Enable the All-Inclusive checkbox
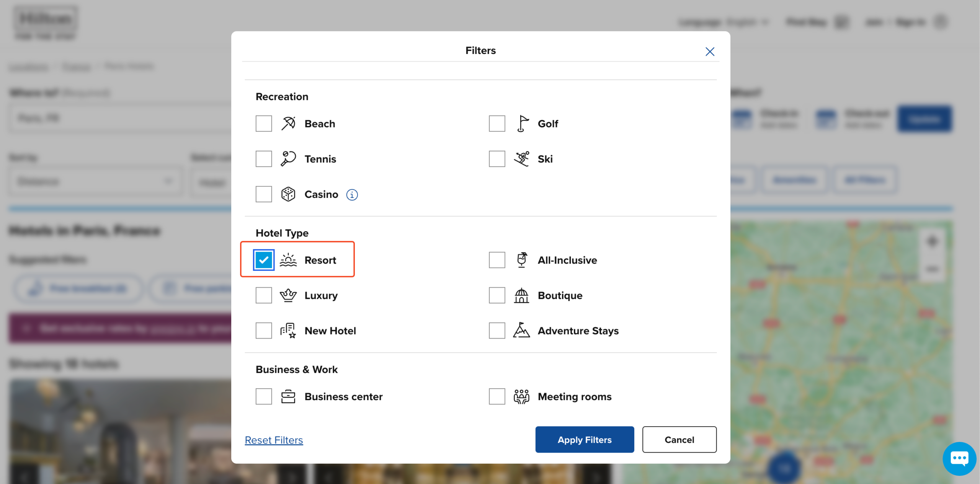Screen dimensions: 980x484 497,260
